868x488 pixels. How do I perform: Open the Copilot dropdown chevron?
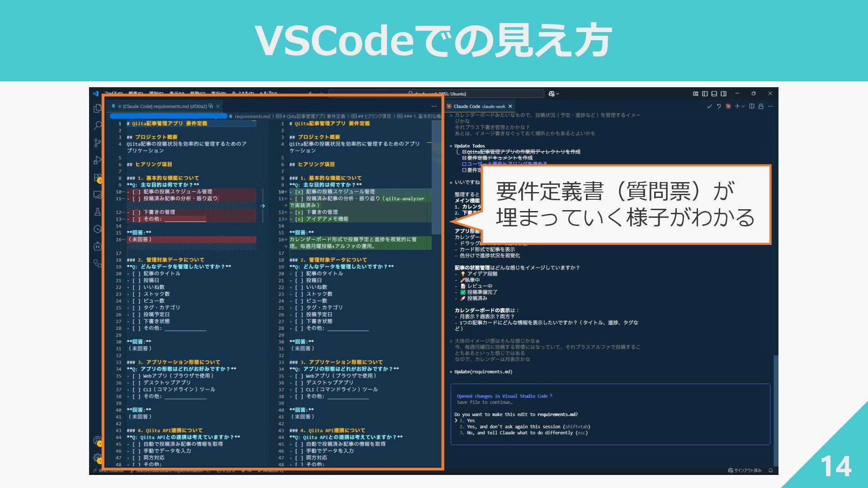(557, 94)
